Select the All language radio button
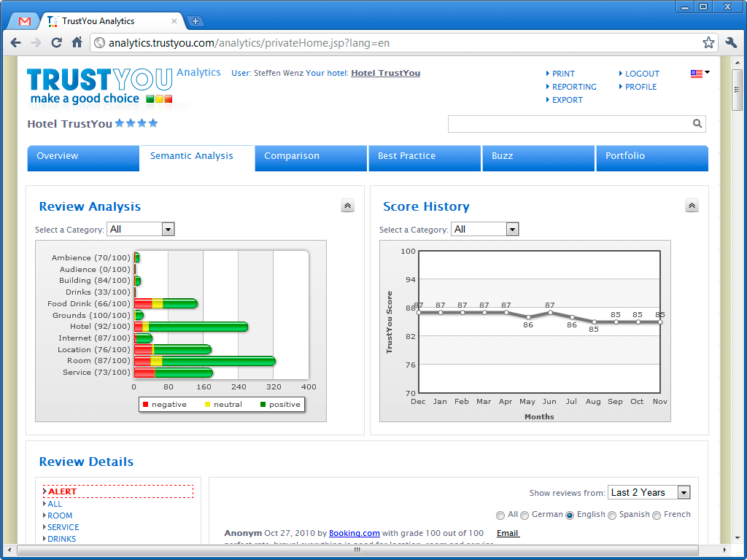The width and height of the screenshot is (747, 560). [500, 515]
